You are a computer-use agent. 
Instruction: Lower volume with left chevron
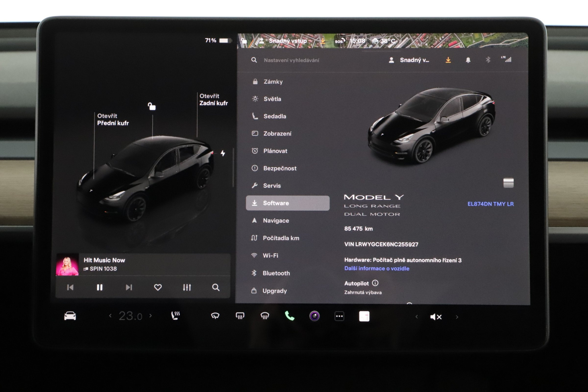pyautogui.click(x=416, y=317)
